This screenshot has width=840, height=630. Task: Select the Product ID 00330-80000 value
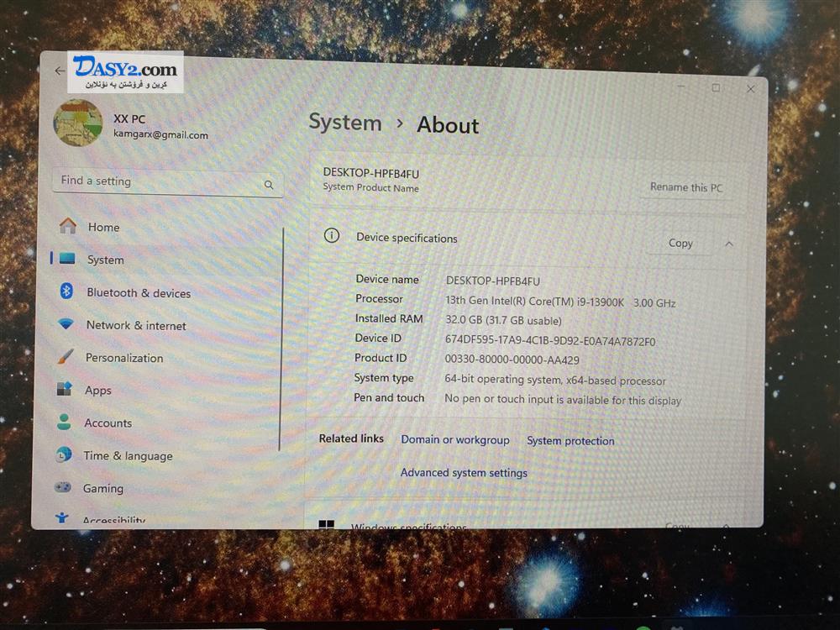point(512,360)
